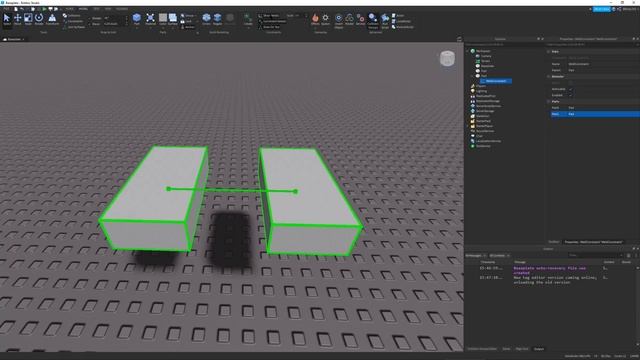Activate the Transform tool
Image resolution: width=640 pixels, height=360 pixels.
[x=52, y=19]
